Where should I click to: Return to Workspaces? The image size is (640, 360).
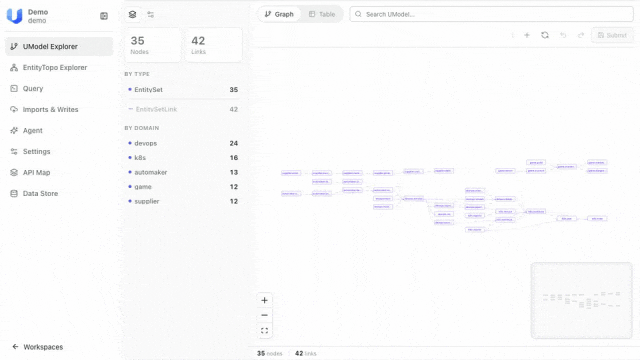(38, 347)
